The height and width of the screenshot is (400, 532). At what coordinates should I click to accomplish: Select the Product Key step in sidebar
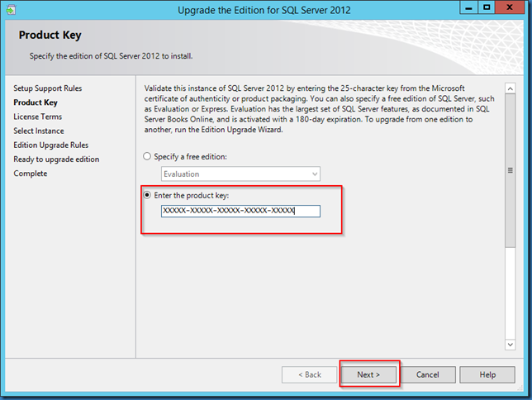point(36,102)
